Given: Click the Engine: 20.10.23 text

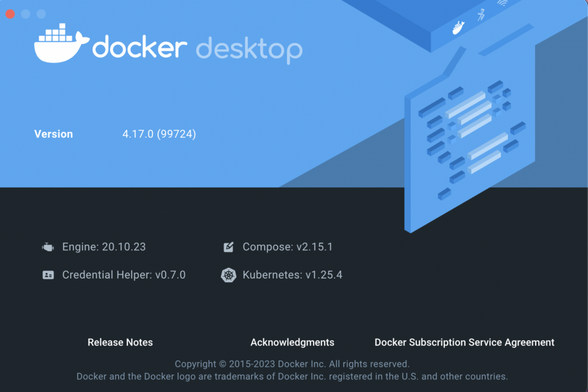Looking at the screenshot, I should pyautogui.click(x=104, y=247).
